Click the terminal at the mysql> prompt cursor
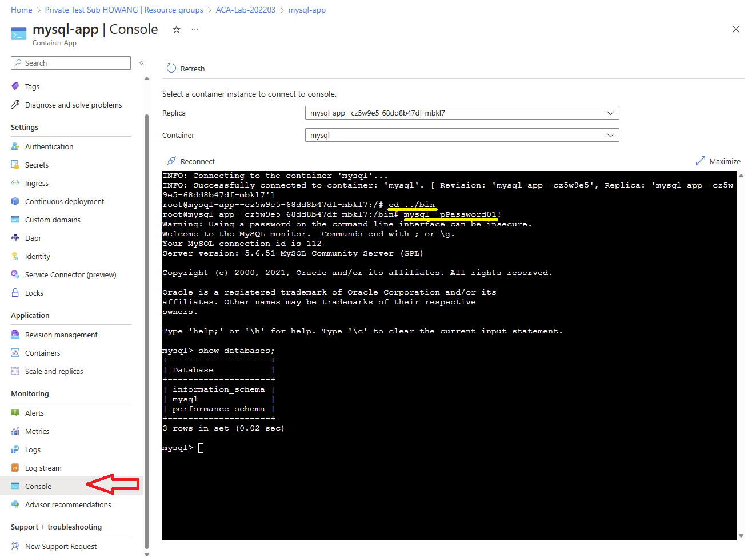This screenshot has height=557, width=756. 201,448
